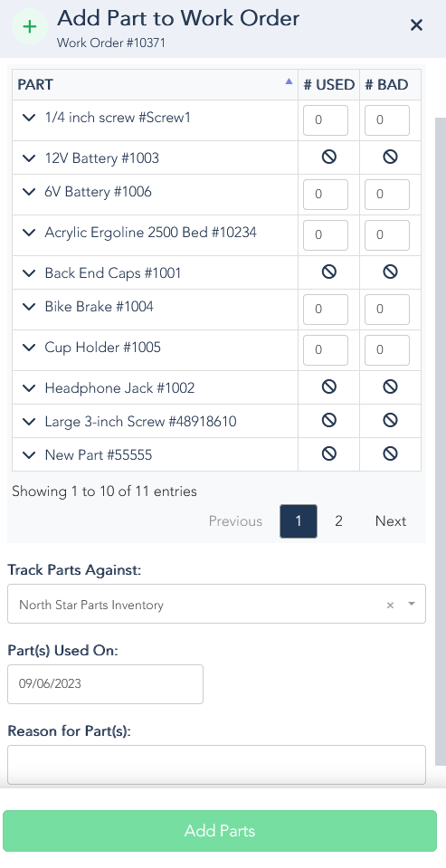Image resolution: width=446 pixels, height=868 pixels.
Task: Clear the North Star Parts Inventory selection
Action: click(390, 605)
